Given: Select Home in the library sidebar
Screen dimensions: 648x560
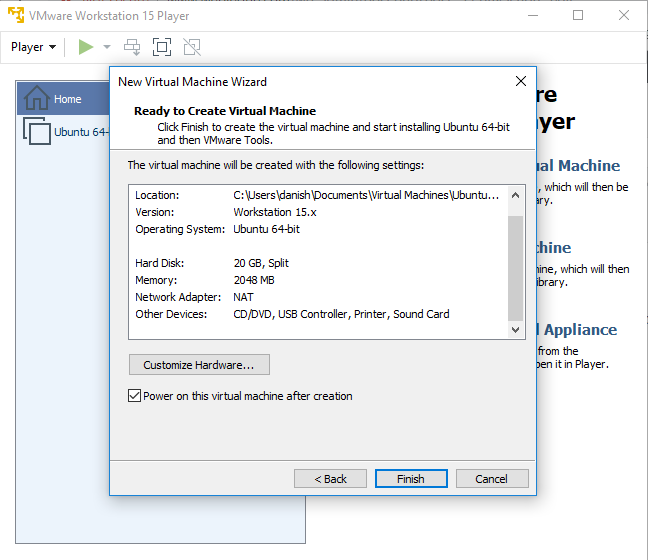Looking at the screenshot, I should click(x=63, y=99).
